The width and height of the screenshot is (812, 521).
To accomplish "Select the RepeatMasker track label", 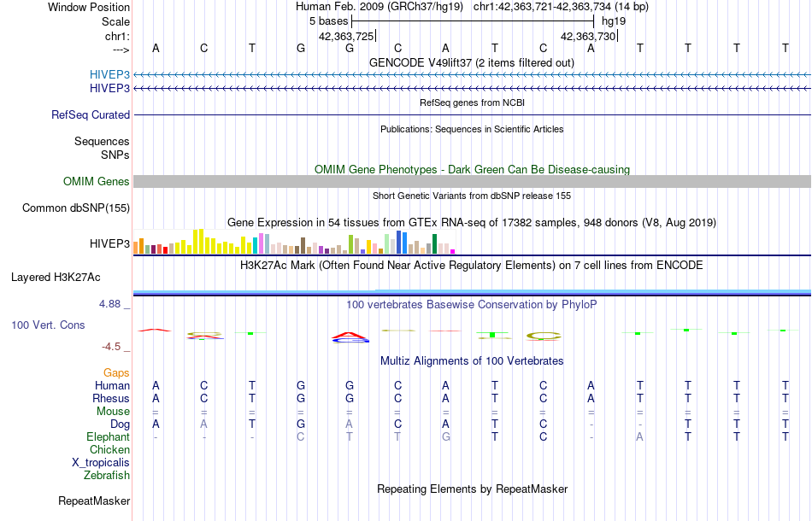I will (x=94, y=501).
